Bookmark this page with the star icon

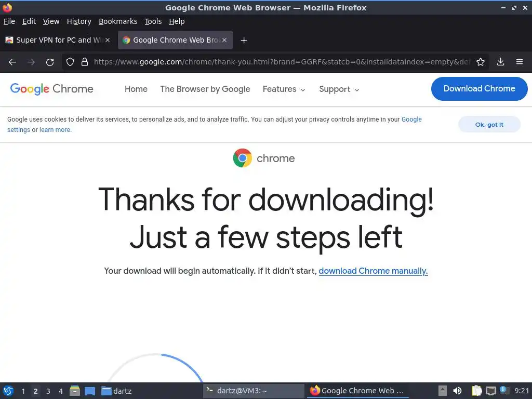(x=481, y=62)
